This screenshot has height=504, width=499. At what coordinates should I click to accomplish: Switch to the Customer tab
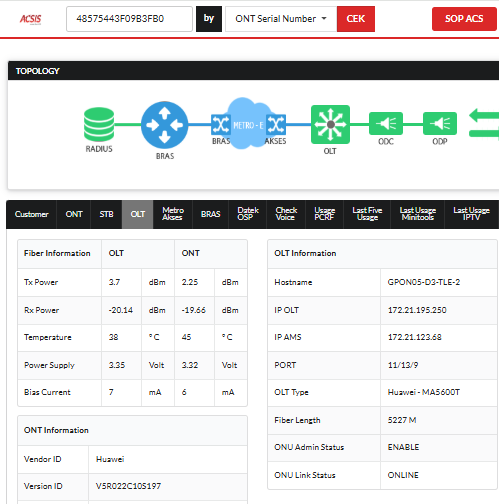[31, 214]
